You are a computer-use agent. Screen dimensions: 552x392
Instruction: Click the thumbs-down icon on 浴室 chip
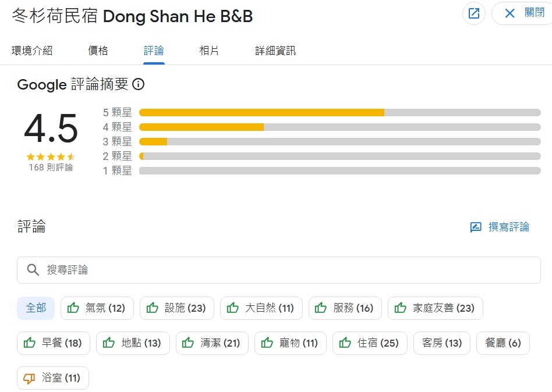pyautogui.click(x=29, y=378)
